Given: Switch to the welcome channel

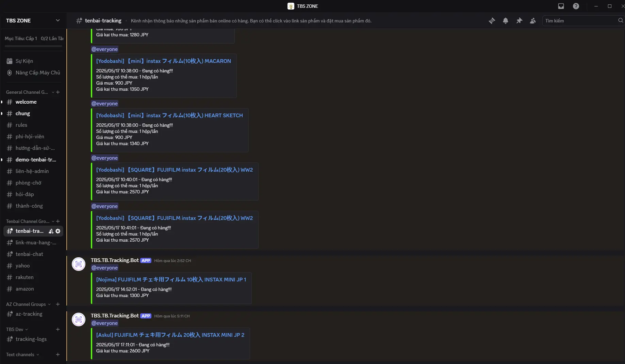Looking at the screenshot, I should (33, 102).
